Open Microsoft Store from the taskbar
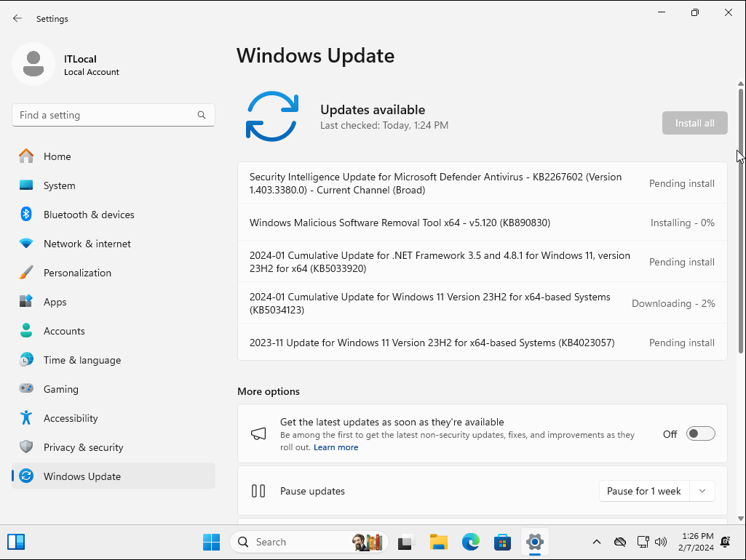 (x=502, y=542)
